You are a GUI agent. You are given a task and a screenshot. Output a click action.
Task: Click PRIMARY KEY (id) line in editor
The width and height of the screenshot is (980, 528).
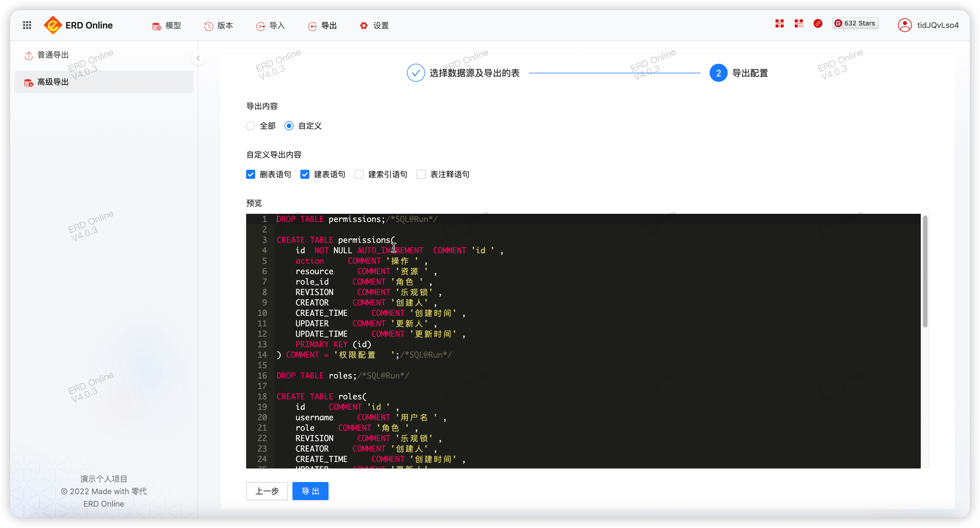point(333,344)
